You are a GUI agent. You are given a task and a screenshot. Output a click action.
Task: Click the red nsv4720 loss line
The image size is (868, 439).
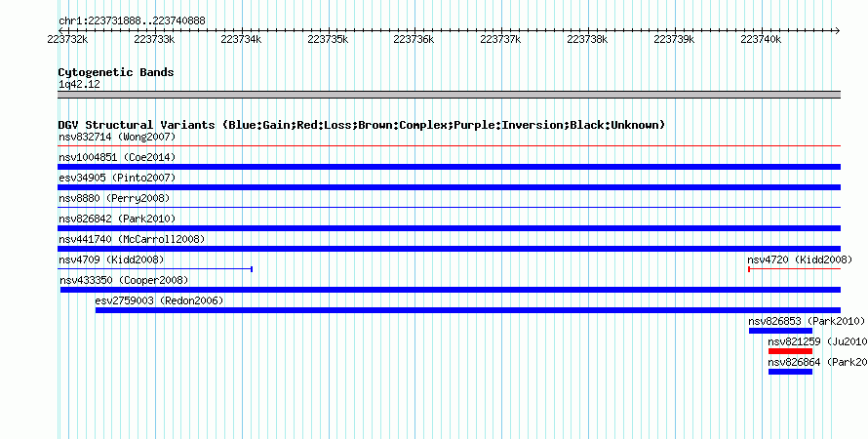(x=795, y=269)
